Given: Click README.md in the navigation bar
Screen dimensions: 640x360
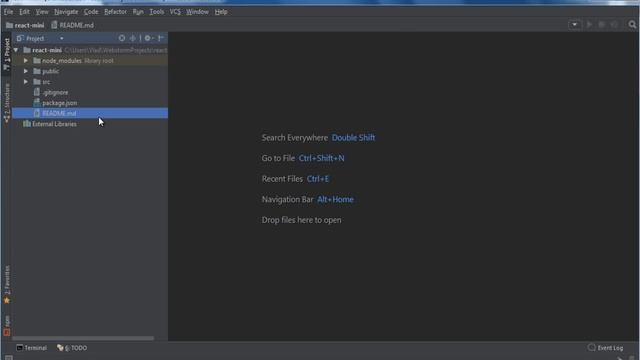Looking at the screenshot, I should click(72, 25).
